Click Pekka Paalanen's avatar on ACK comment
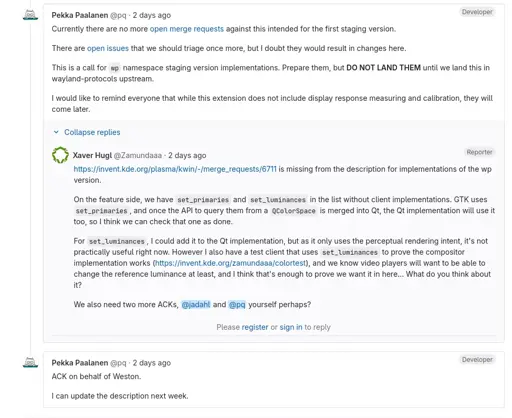Viewport: 512px width, 418px height. pos(30,362)
